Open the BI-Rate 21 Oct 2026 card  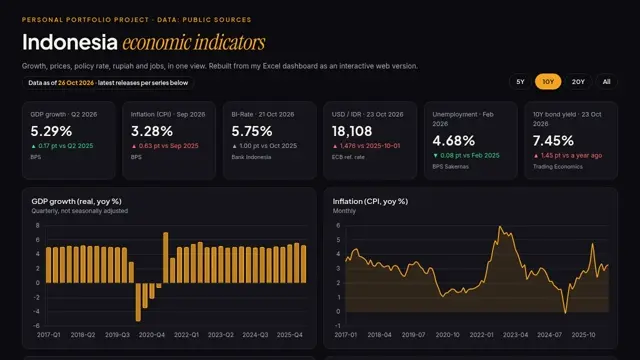pyautogui.click(x=269, y=140)
